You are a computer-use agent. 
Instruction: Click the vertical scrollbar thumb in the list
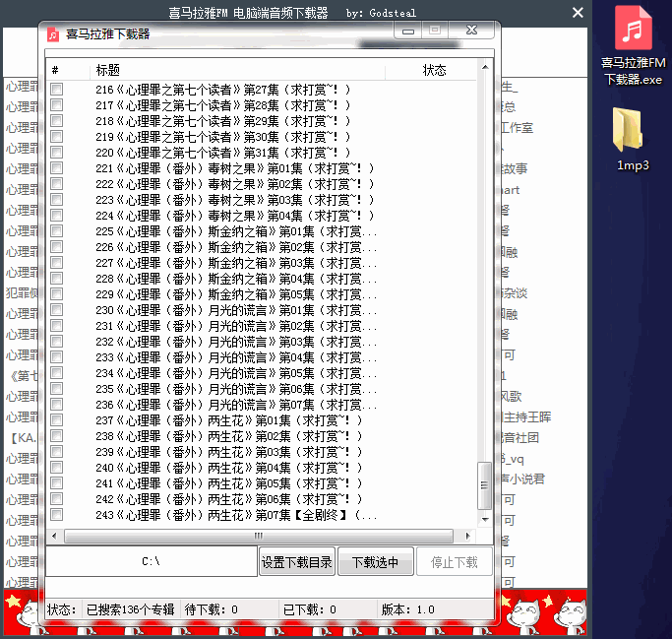[x=483, y=485]
